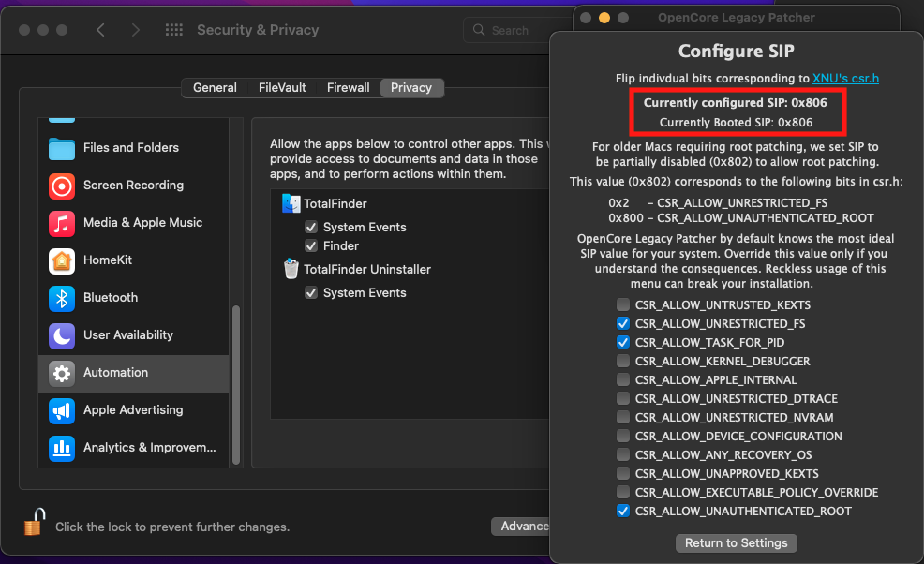Click Return to Settings button

point(736,543)
